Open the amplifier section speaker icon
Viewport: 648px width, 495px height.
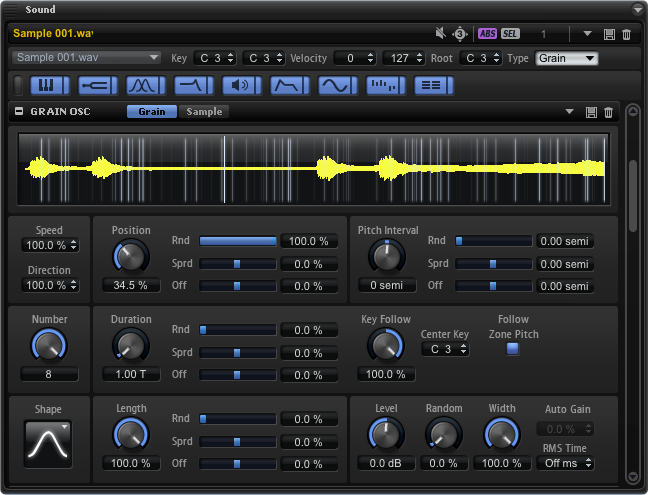241,85
